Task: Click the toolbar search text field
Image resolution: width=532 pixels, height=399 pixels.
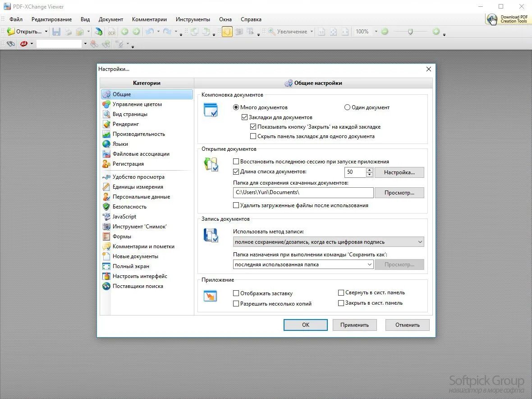Action: click(x=59, y=44)
